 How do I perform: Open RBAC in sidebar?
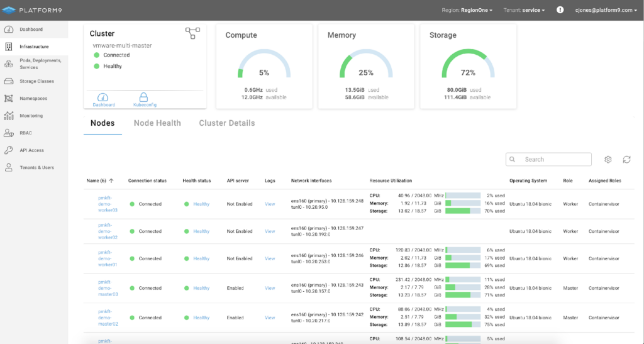(x=25, y=133)
